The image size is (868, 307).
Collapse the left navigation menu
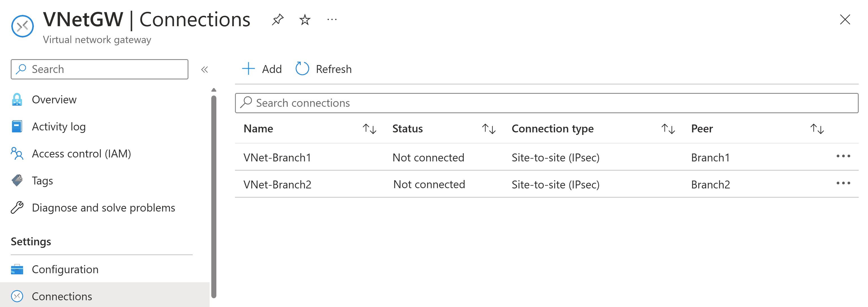(x=205, y=70)
